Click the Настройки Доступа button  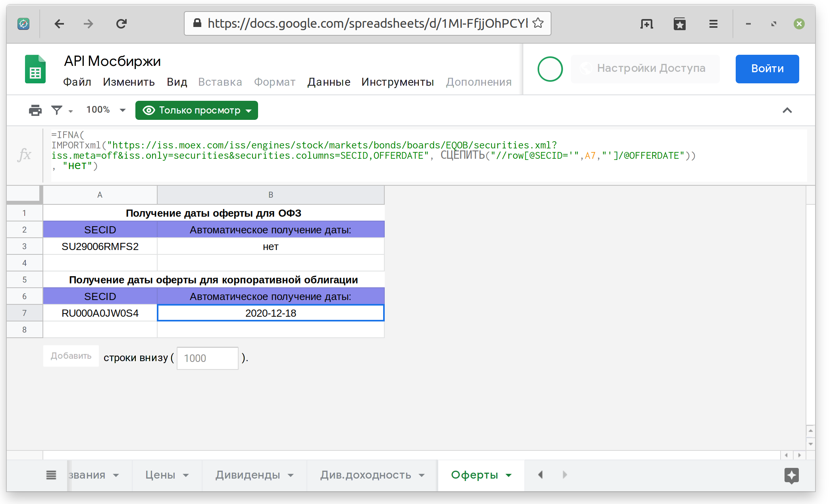pyautogui.click(x=645, y=68)
